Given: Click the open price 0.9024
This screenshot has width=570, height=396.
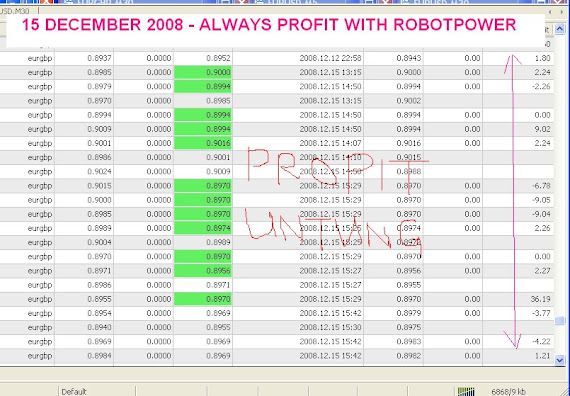Looking at the screenshot, I should point(99,172).
